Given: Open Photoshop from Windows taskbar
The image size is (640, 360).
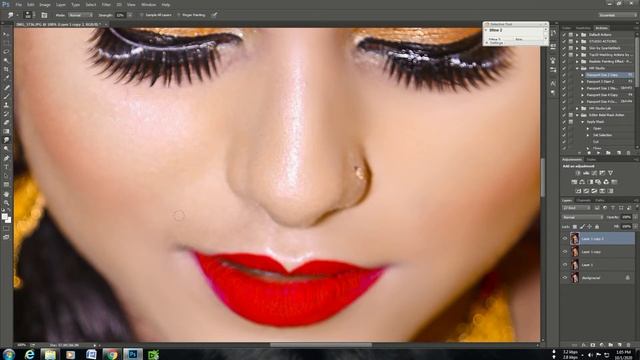Looking at the screenshot, I should click(x=133, y=354).
